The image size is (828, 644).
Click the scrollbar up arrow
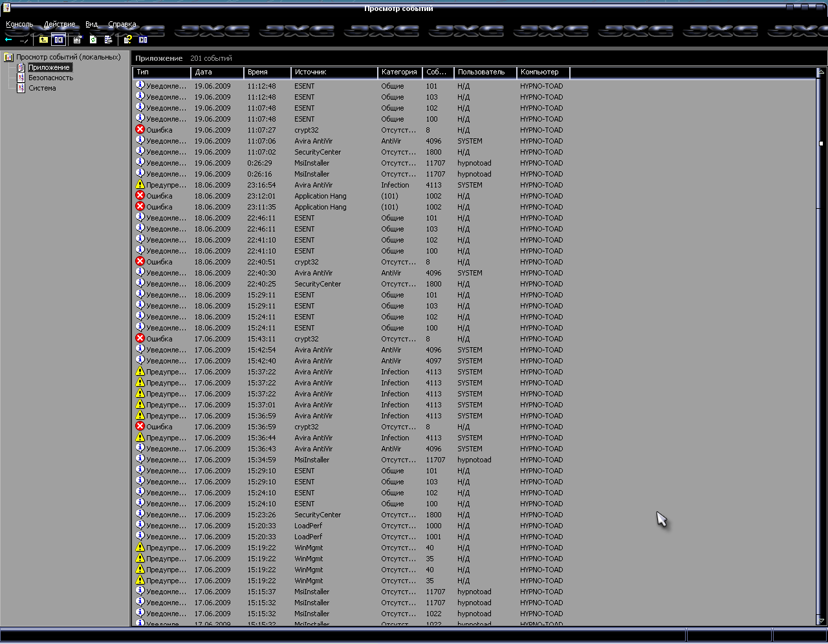coord(821,72)
